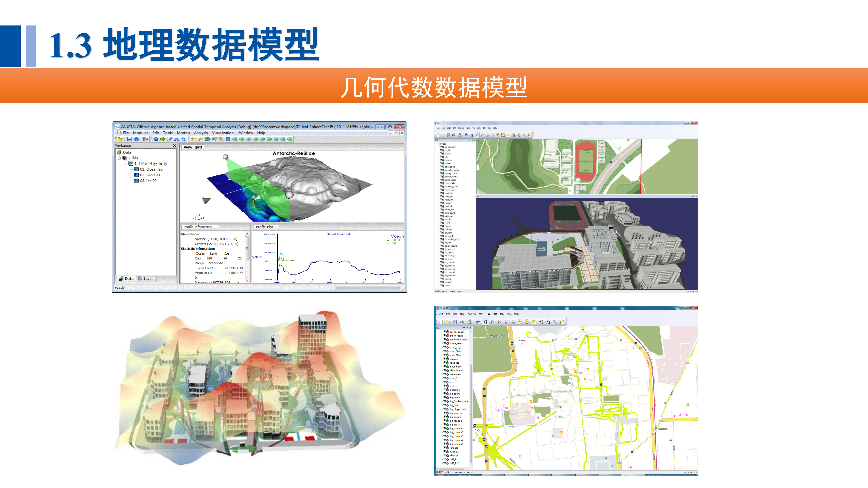Select the Ocean.90 grid in CAUSTA workspace
This screenshot has height=488, width=868.
(150, 169)
